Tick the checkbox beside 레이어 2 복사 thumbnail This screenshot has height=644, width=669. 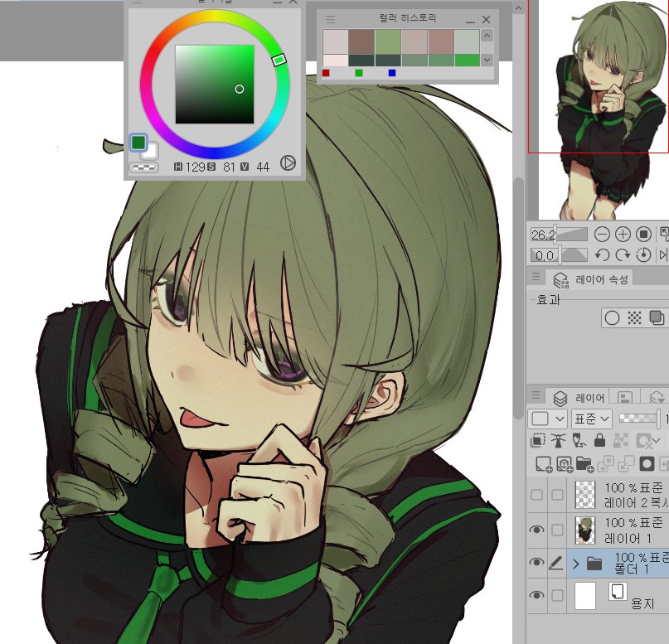pos(557,495)
